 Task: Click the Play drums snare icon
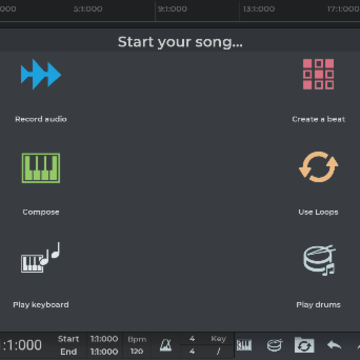tap(319, 260)
